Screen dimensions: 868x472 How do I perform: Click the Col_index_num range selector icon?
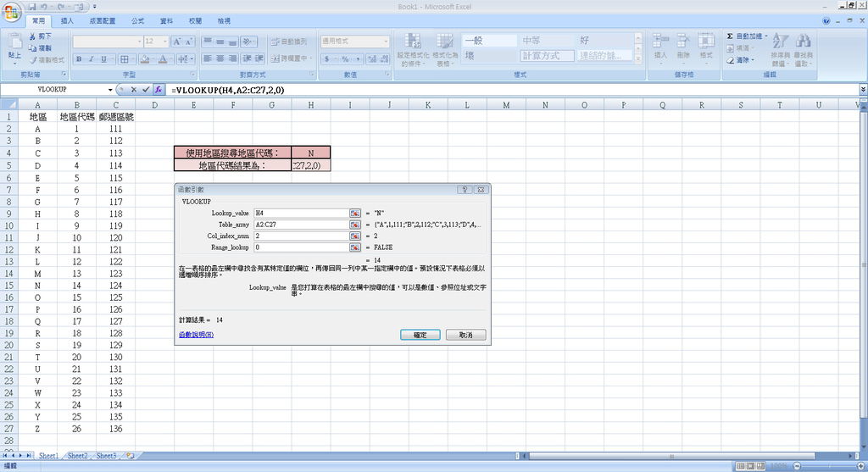355,236
